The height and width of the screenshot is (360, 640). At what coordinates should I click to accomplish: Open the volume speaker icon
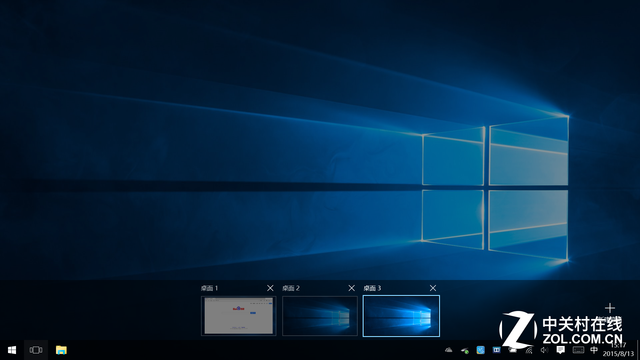[x=544, y=350]
